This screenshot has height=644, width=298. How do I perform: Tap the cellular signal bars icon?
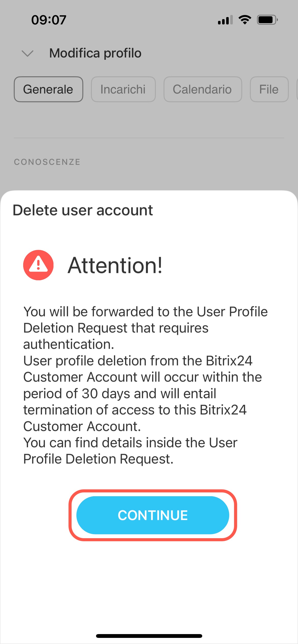(225, 20)
